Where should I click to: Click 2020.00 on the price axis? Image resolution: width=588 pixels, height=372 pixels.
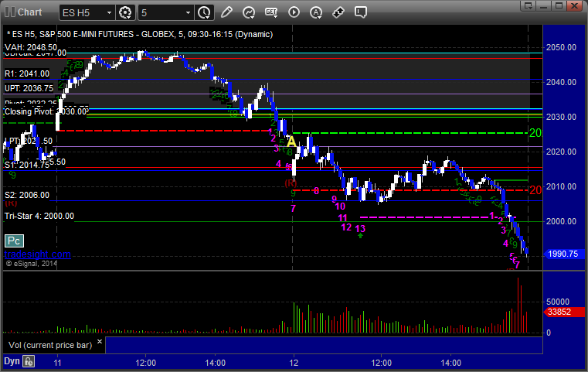pyautogui.click(x=561, y=152)
